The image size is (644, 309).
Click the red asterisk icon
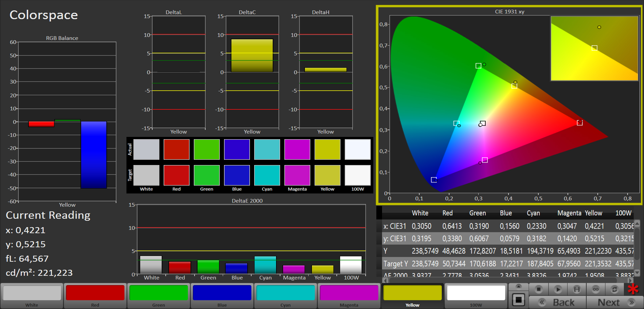[x=633, y=289]
